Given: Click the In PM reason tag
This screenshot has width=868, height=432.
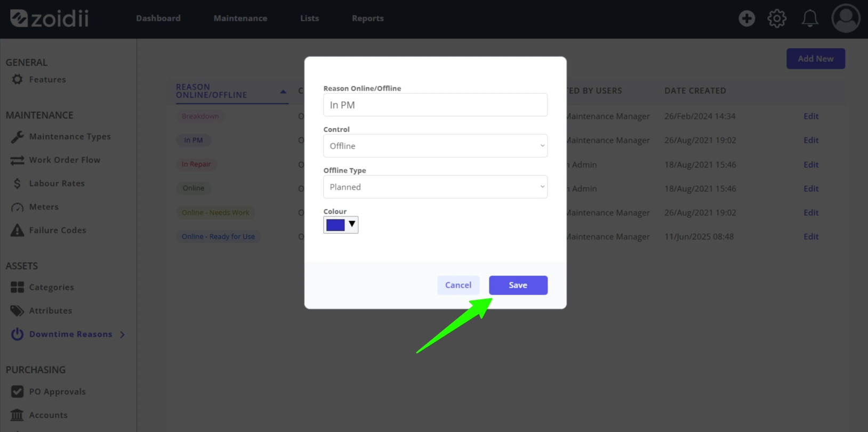Looking at the screenshot, I should tap(193, 140).
